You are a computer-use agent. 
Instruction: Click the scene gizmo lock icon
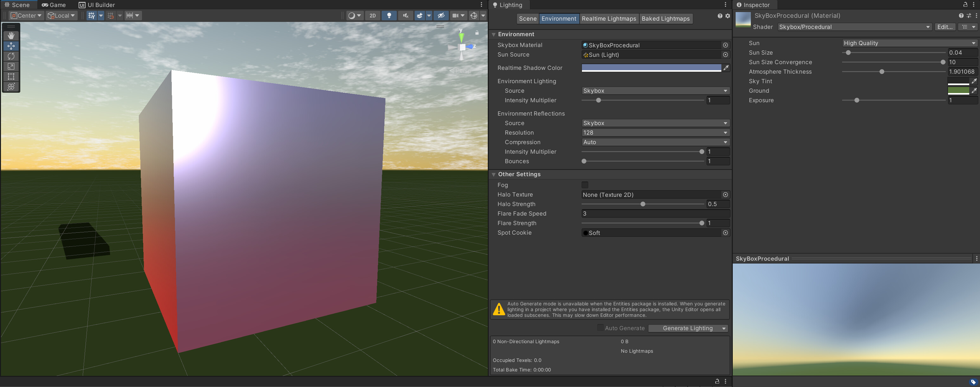click(477, 33)
